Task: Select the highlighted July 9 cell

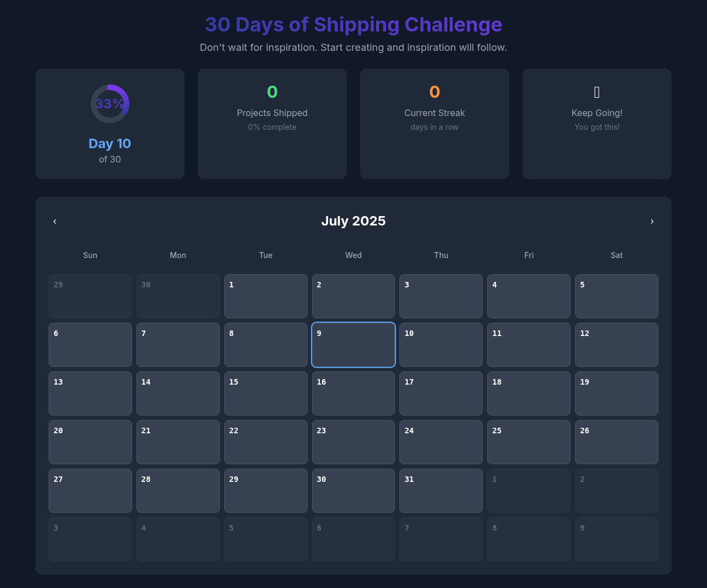Action: tap(353, 345)
